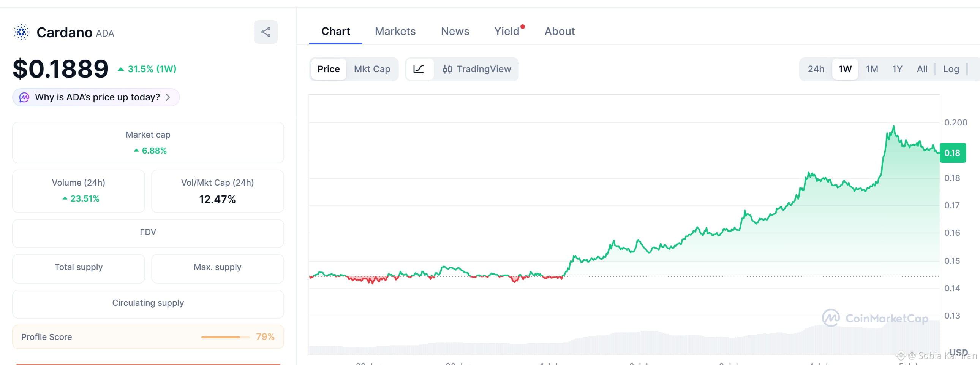Click the Profile Score label
This screenshot has width=980, height=365.
(46, 337)
